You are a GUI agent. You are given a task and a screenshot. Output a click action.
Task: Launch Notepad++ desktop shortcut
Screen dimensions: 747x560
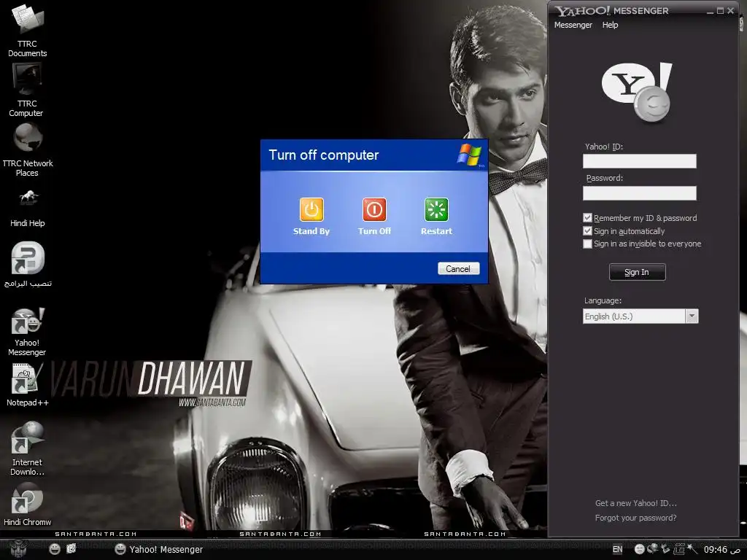tap(27, 385)
